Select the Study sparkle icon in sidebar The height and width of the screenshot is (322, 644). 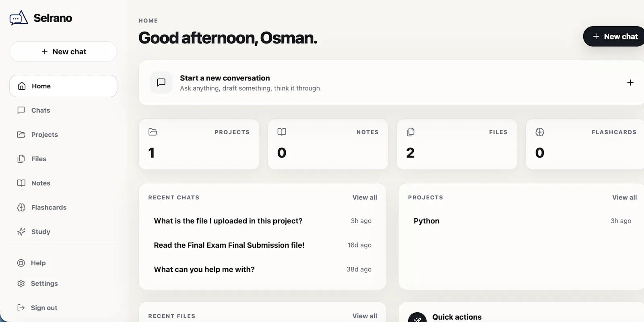(x=21, y=232)
